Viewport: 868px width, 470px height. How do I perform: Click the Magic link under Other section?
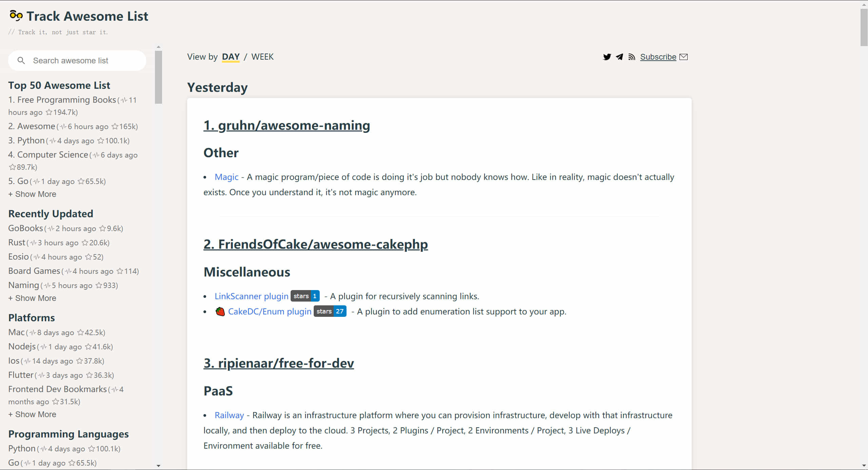pyautogui.click(x=226, y=177)
